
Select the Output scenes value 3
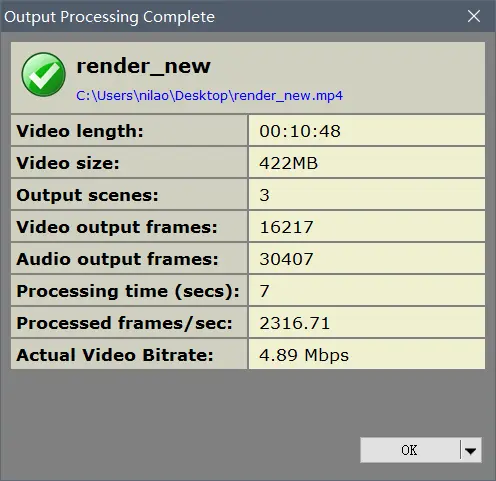264,195
